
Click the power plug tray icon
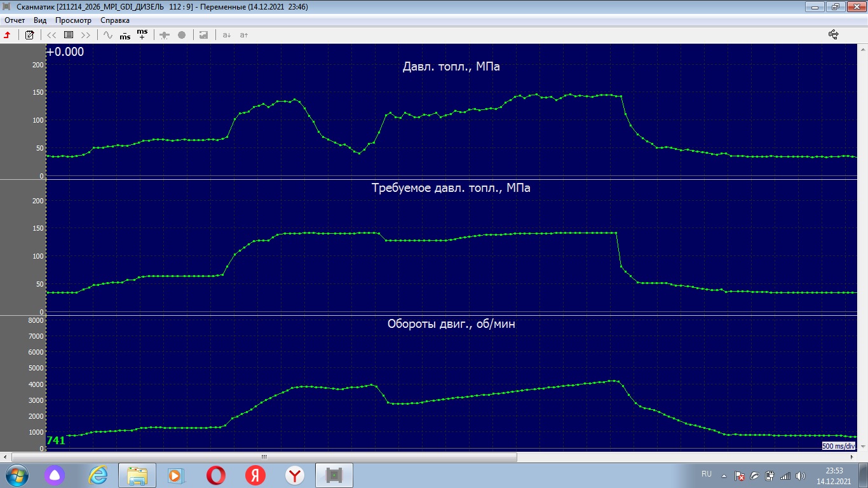[x=770, y=475]
